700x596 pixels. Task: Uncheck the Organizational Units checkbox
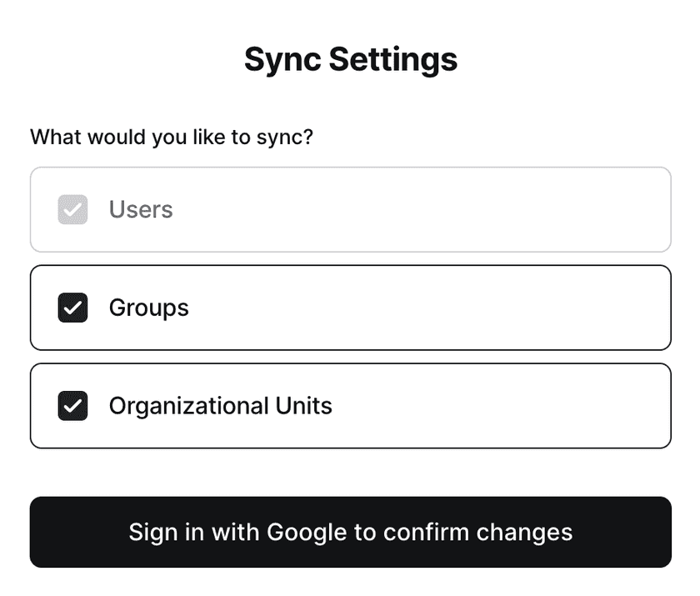click(x=72, y=406)
